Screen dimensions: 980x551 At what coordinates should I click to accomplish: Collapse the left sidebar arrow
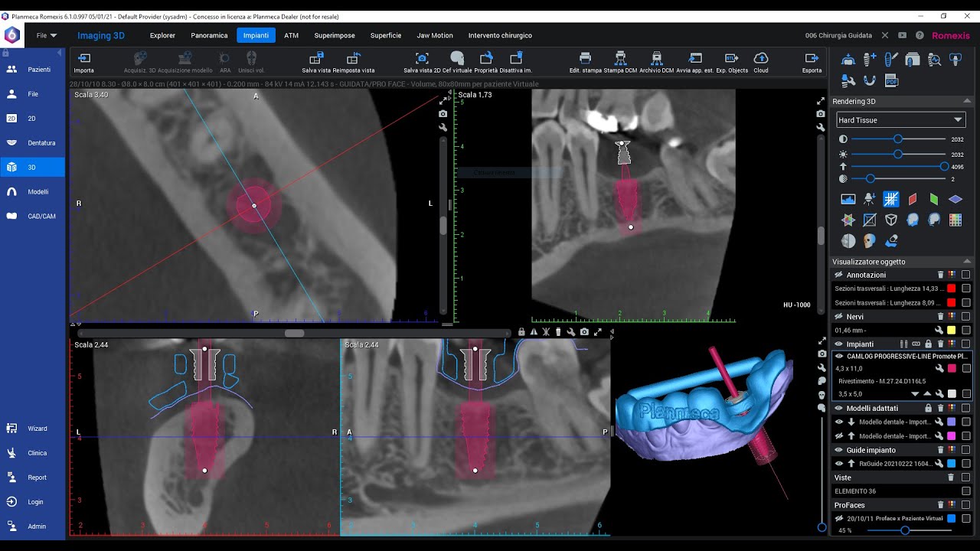[60, 52]
